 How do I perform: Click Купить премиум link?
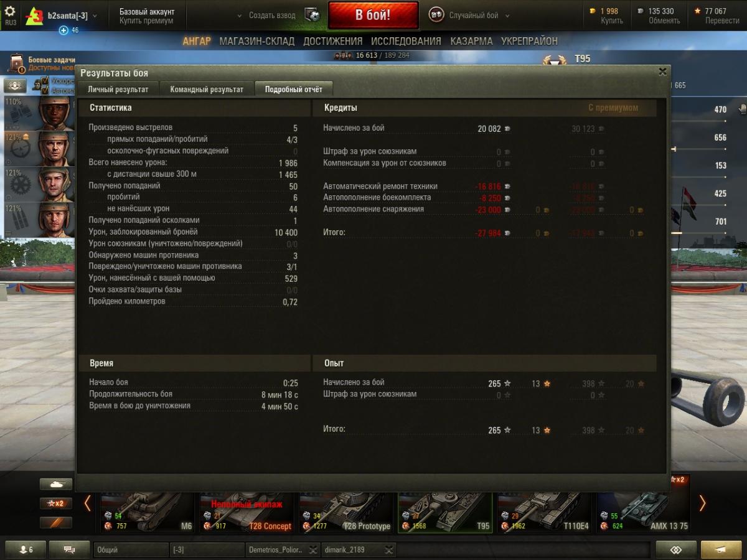click(147, 21)
